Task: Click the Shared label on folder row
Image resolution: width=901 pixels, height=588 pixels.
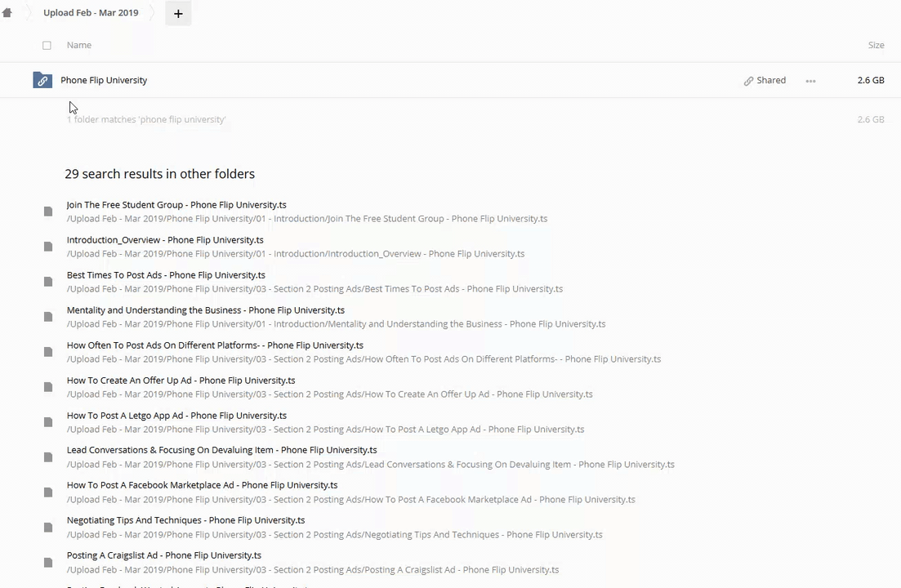Action: click(771, 80)
